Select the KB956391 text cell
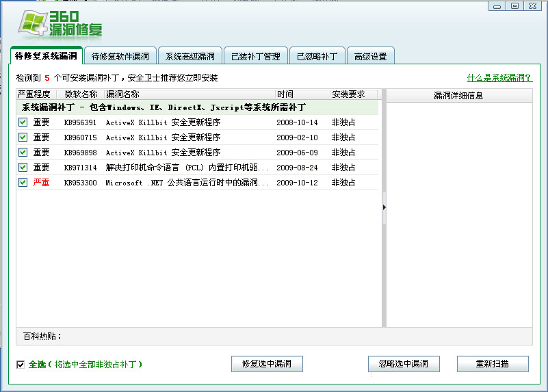 pyautogui.click(x=80, y=122)
